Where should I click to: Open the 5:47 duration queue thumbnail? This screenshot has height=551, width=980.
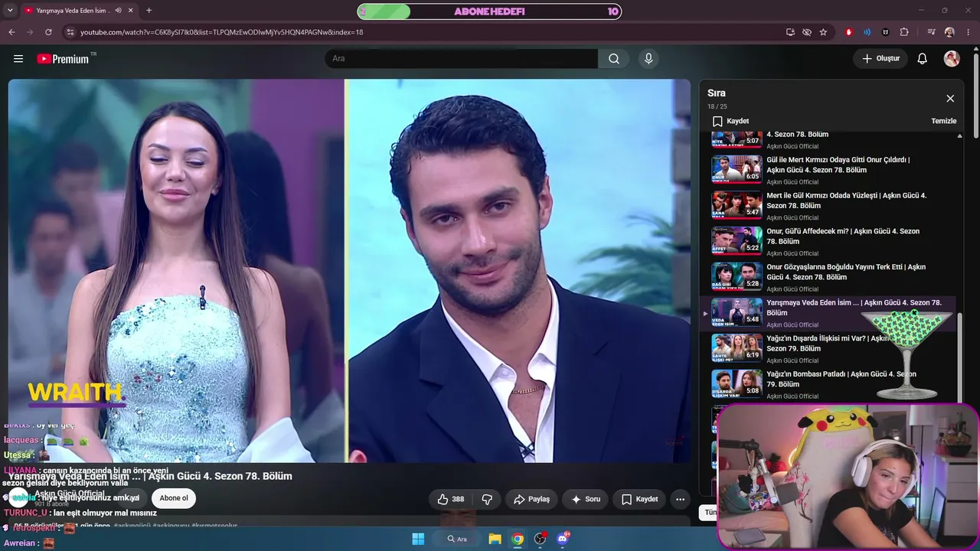tap(737, 206)
